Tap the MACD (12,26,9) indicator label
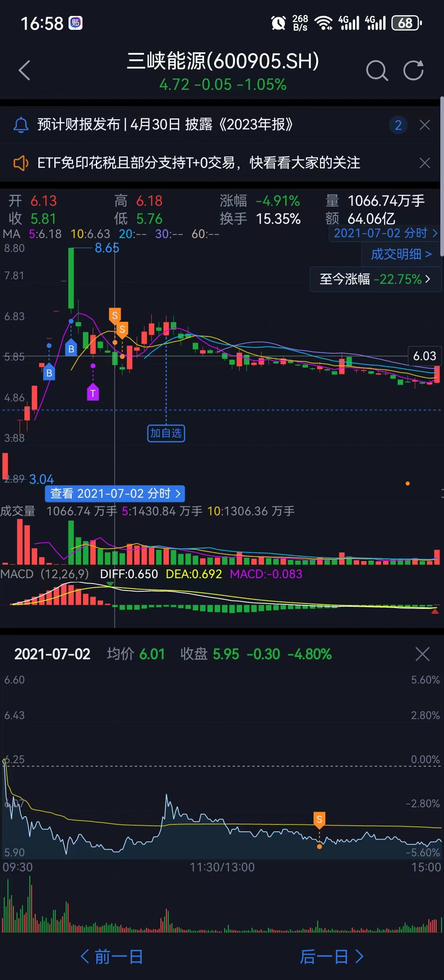The height and width of the screenshot is (980, 444). [x=44, y=574]
